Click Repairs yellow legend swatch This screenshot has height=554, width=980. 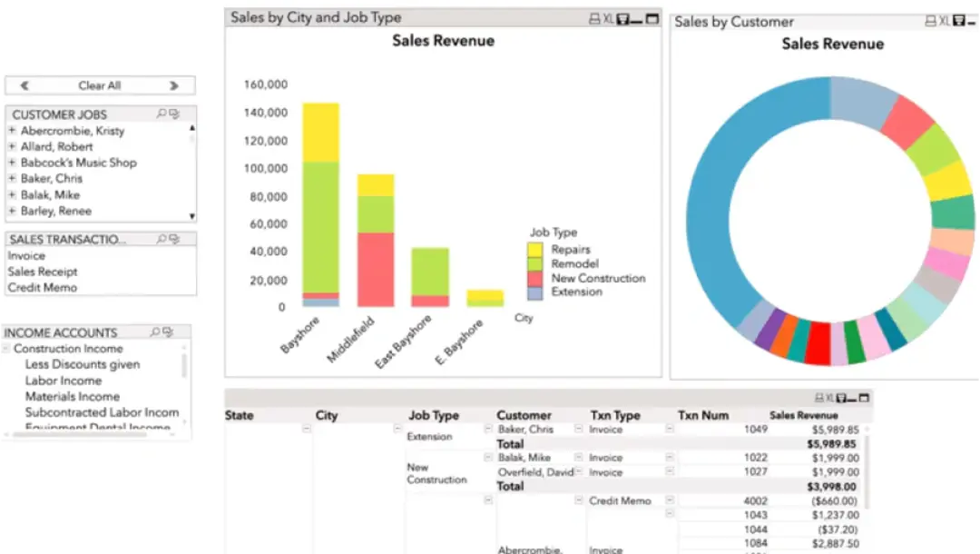(x=535, y=250)
